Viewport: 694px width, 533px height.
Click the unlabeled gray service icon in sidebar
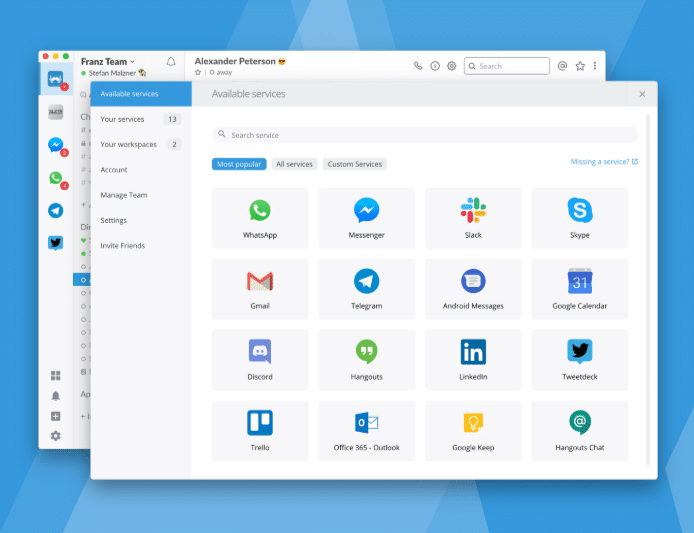pyautogui.click(x=56, y=112)
